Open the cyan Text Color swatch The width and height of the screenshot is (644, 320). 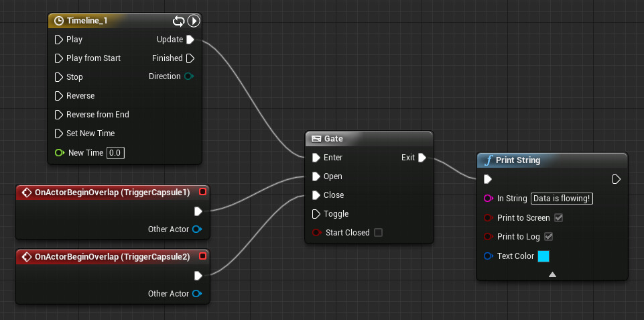543,256
